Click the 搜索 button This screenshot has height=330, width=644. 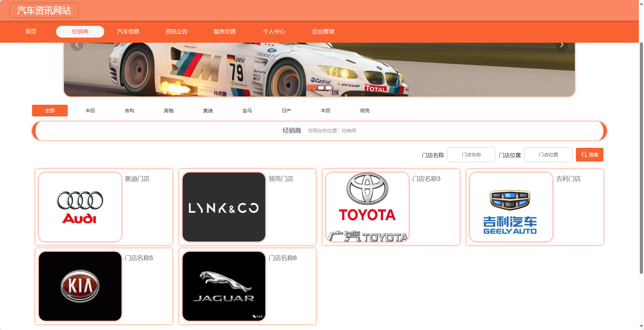[590, 155]
